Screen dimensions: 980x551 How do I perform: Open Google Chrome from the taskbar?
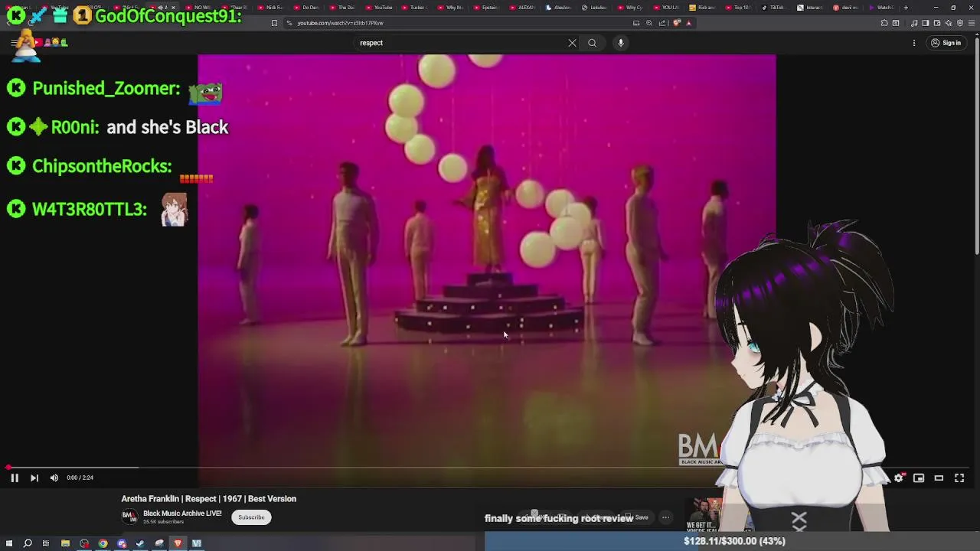(103, 543)
